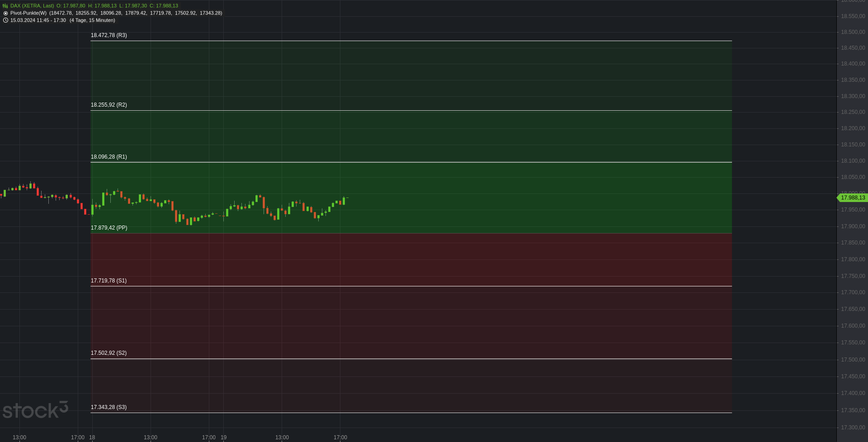Select the 17.502,92 (S2) support label
This screenshot has height=442, width=868.
click(108, 353)
